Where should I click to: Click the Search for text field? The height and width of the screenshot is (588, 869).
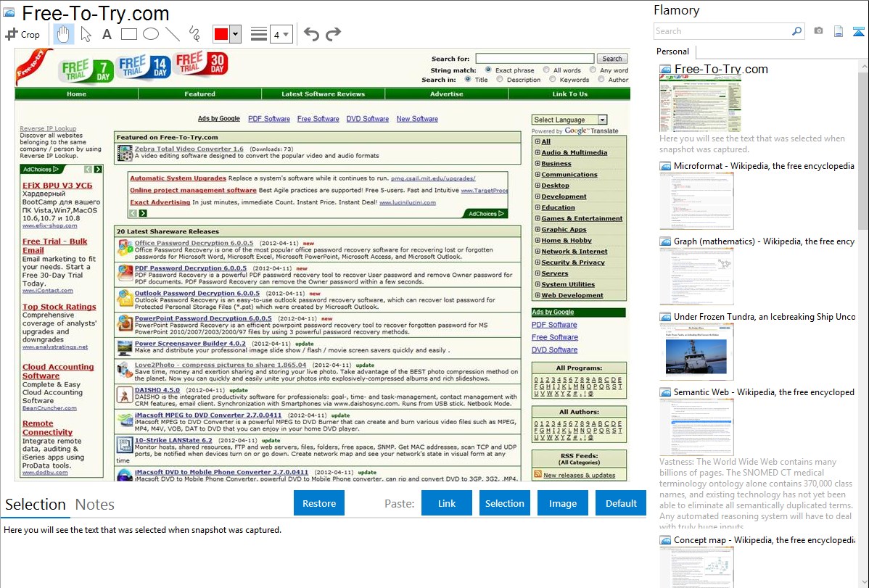point(535,58)
